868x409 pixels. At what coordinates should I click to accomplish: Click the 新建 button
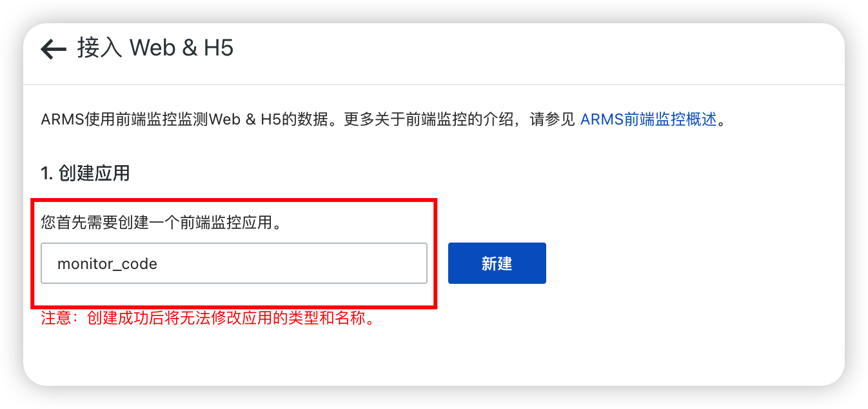point(497,263)
